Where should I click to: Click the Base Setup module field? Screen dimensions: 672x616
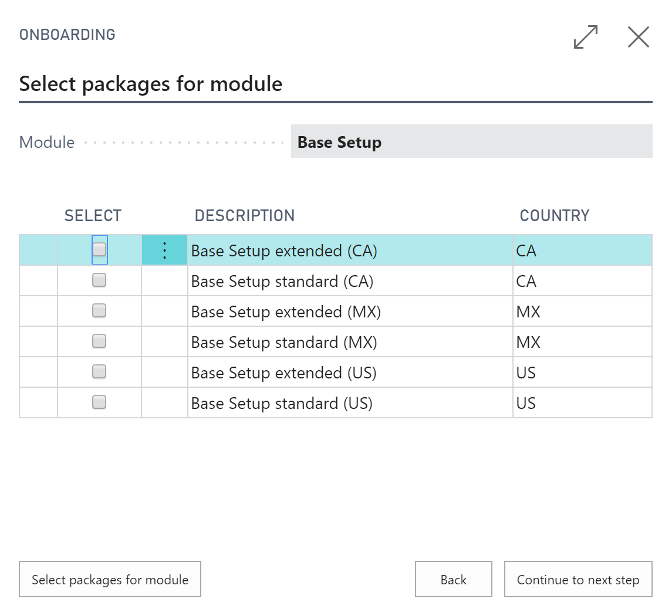(x=471, y=141)
